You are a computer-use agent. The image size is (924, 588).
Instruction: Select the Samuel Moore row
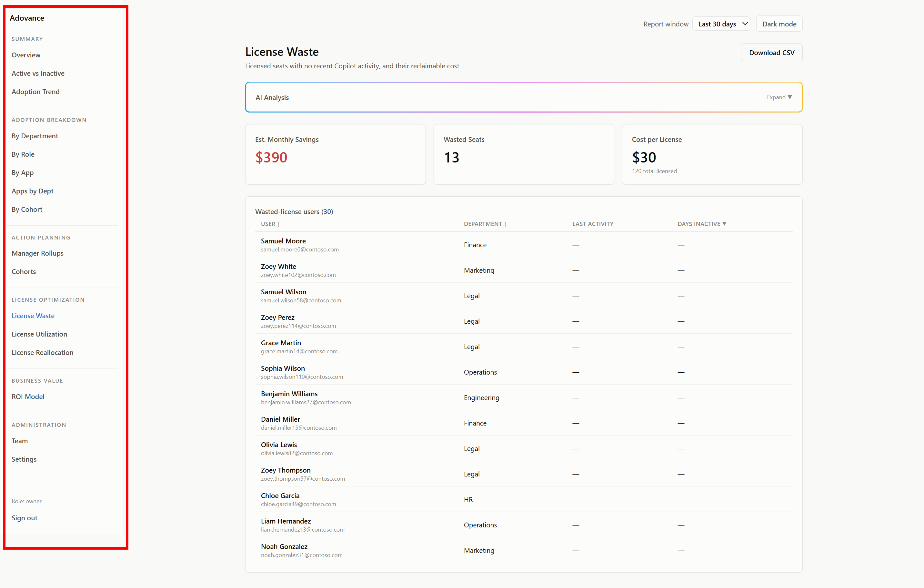pyautogui.click(x=523, y=245)
